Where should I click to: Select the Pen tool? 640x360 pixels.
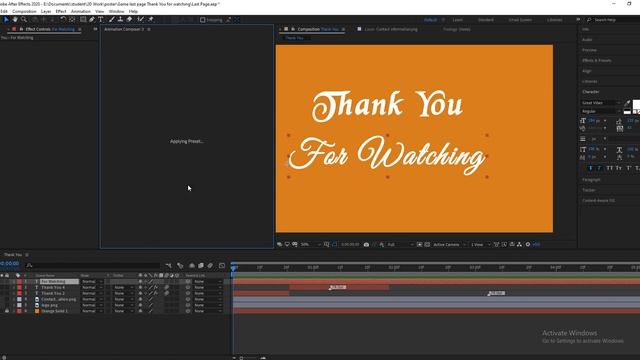[x=92, y=20]
